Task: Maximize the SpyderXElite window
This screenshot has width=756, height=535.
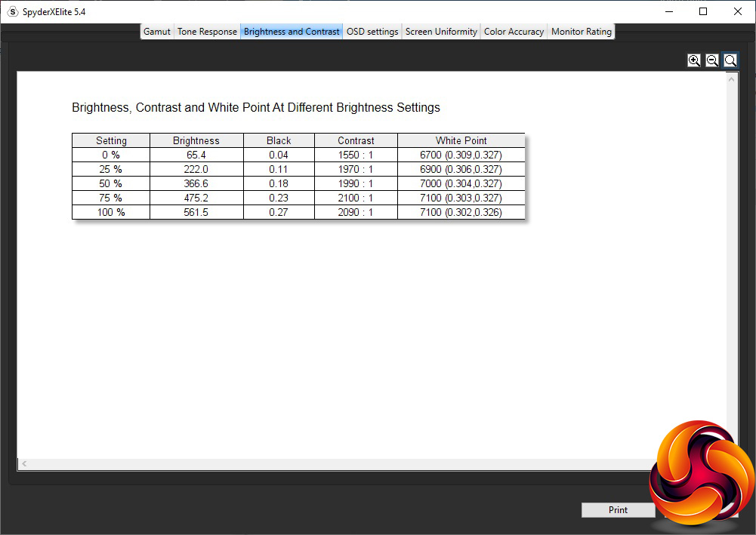Action: 703,11
